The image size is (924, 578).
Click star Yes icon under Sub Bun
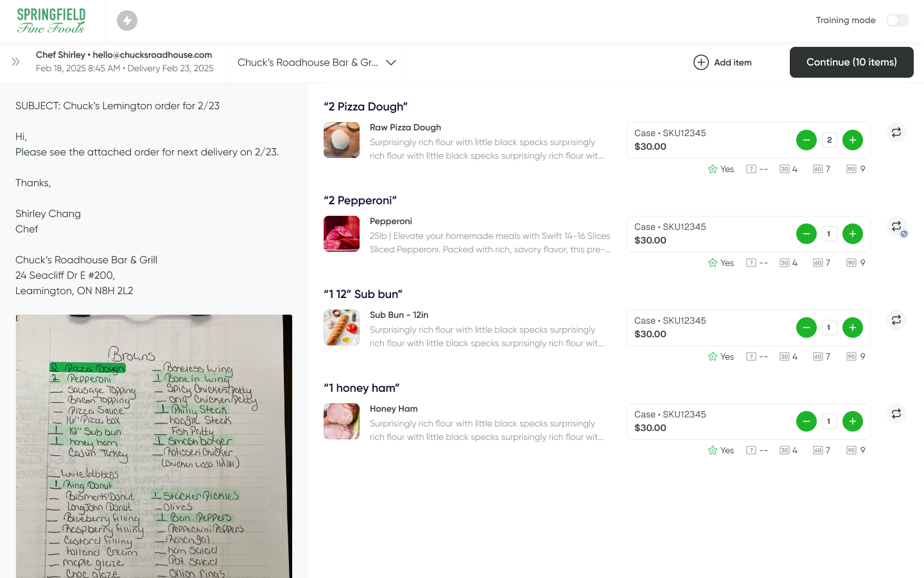point(712,356)
